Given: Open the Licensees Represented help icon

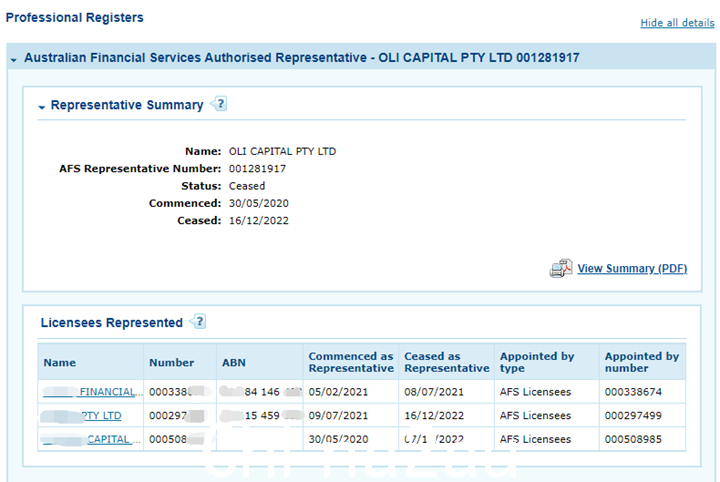Looking at the screenshot, I should click(198, 321).
